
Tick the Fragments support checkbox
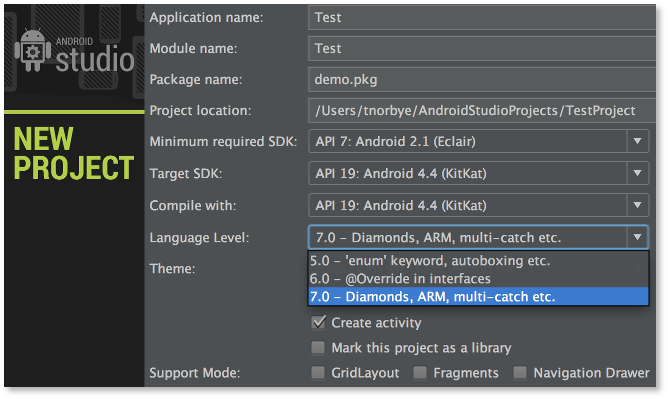coord(420,373)
